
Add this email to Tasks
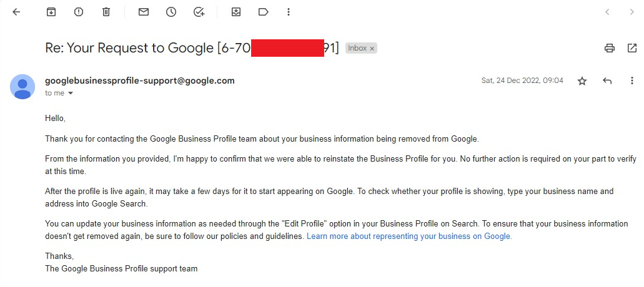199,12
